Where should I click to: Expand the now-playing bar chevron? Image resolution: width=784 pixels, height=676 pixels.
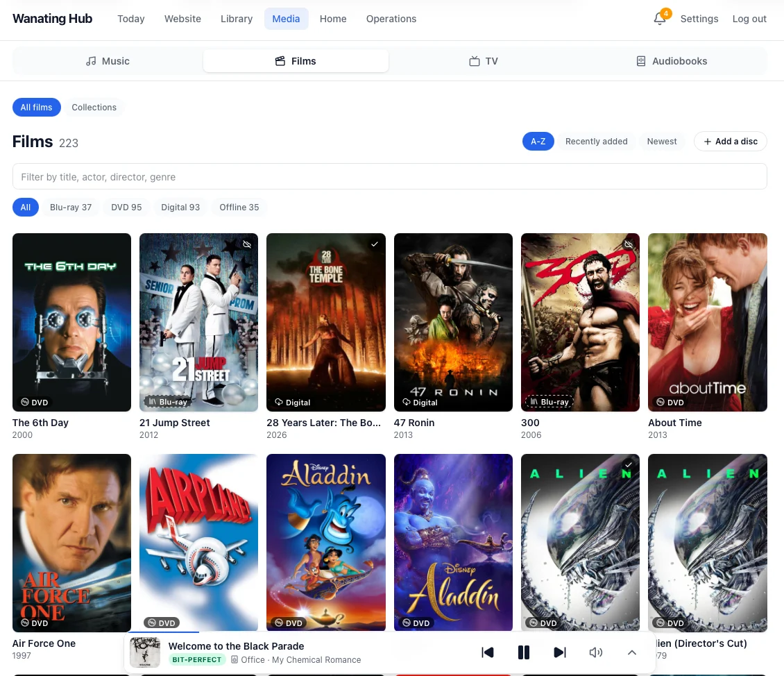click(632, 652)
